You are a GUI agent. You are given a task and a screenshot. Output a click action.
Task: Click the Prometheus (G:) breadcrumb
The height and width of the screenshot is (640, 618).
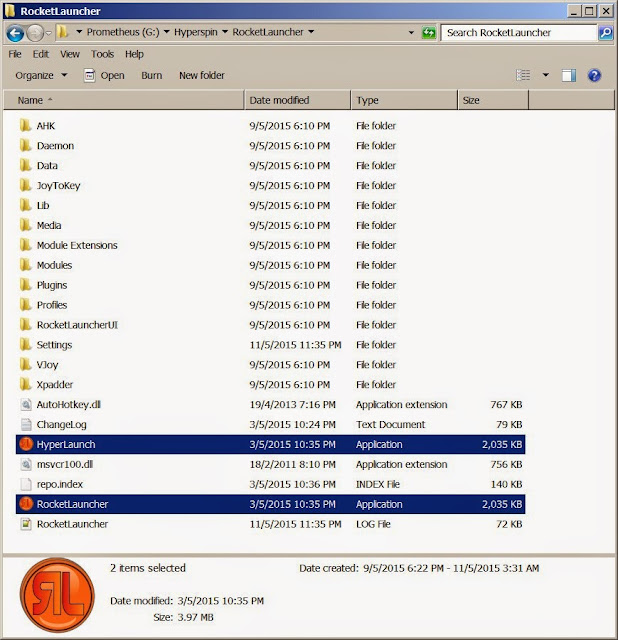pyautogui.click(x=123, y=32)
